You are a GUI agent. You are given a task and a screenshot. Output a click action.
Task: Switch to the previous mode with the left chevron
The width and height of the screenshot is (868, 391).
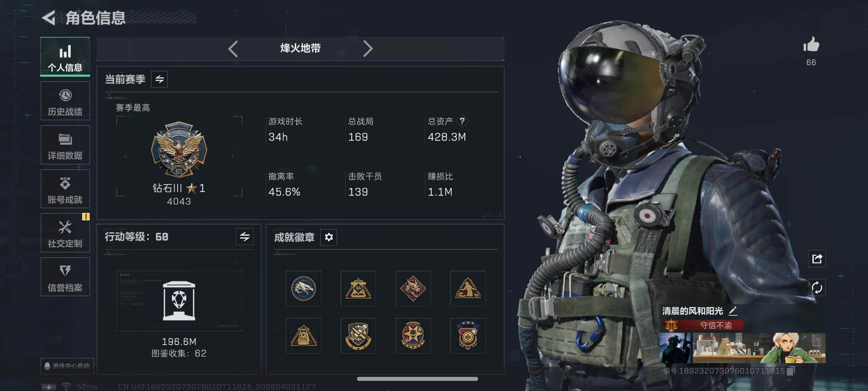pyautogui.click(x=233, y=49)
